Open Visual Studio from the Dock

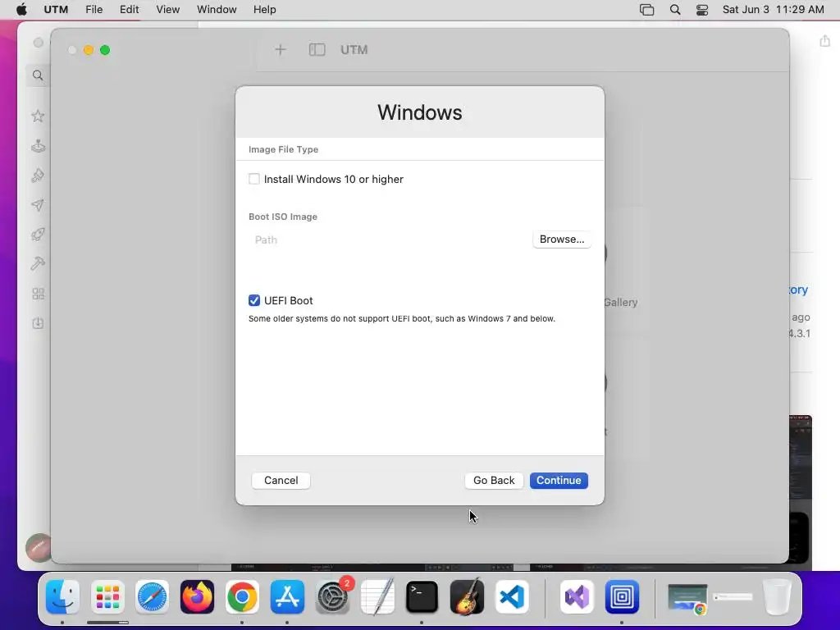577,597
